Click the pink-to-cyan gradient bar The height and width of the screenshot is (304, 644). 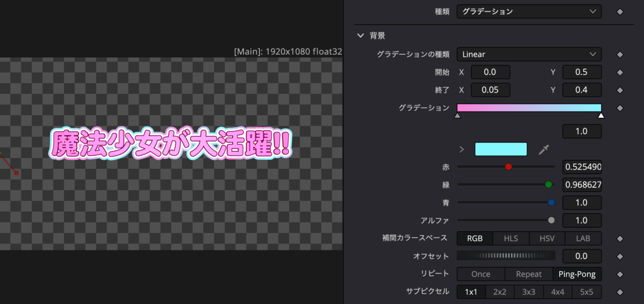point(529,108)
